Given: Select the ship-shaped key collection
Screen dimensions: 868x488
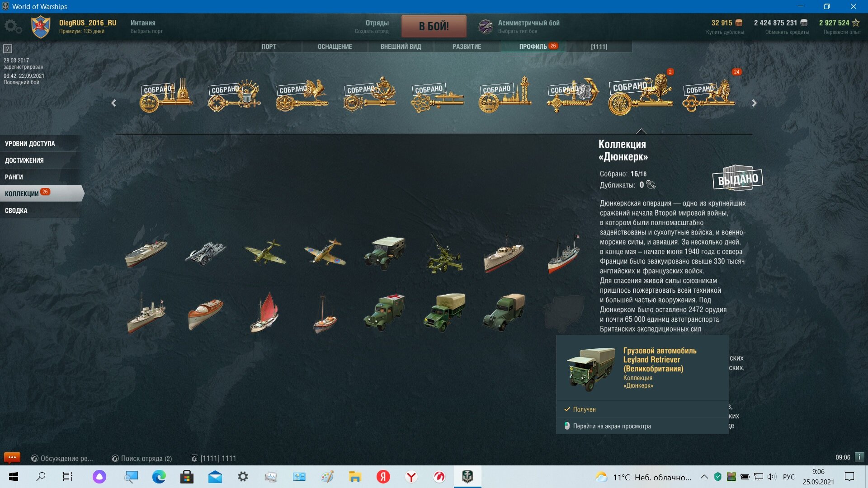Looking at the screenshot, I should coord(437,97).
